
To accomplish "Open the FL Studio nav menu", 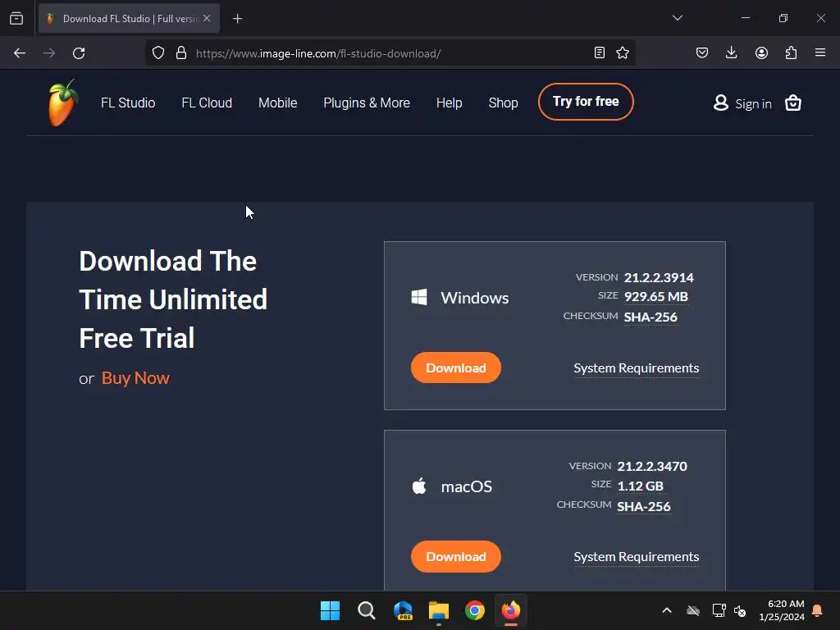I will (128, 103).
